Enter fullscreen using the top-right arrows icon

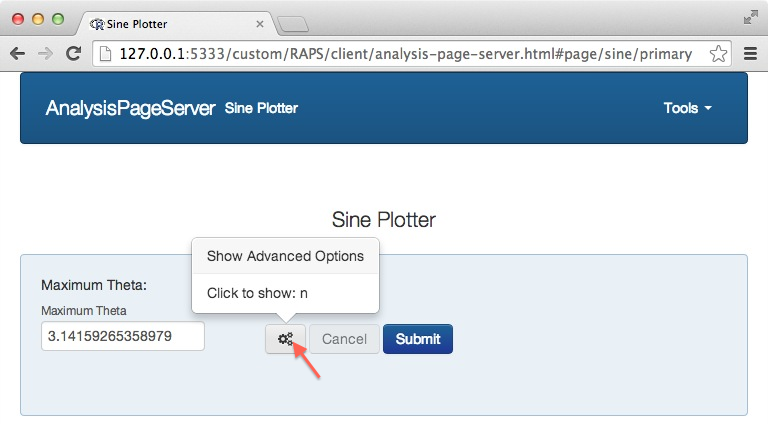point(750,17)
